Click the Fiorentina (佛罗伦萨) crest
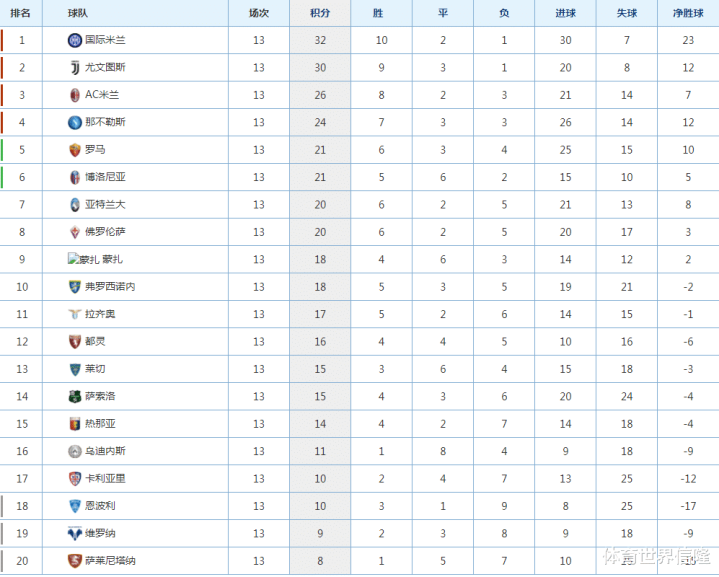 (75, 232)
